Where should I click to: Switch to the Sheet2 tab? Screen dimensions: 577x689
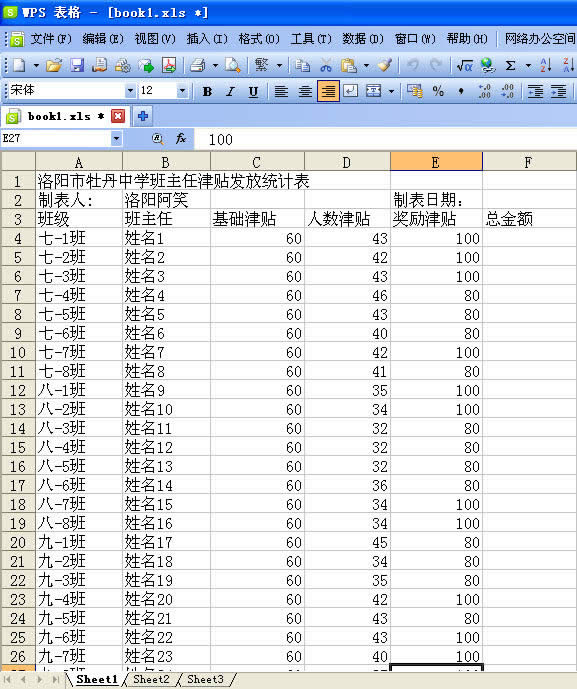[151, 679]
